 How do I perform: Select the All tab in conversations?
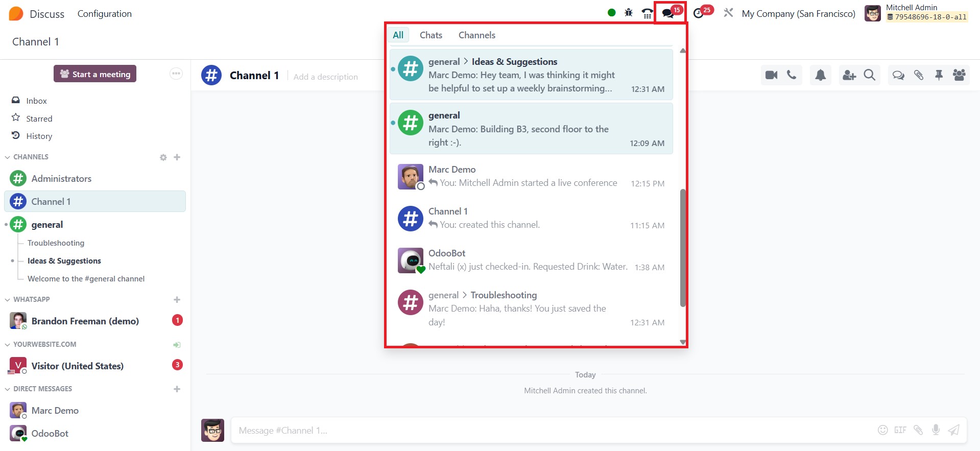398,35
